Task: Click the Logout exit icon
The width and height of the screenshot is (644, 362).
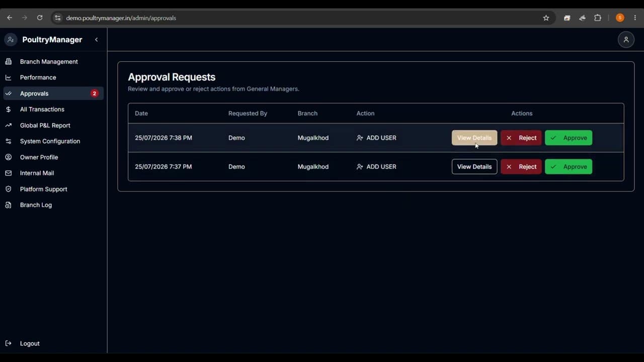Action: (8, 343)
